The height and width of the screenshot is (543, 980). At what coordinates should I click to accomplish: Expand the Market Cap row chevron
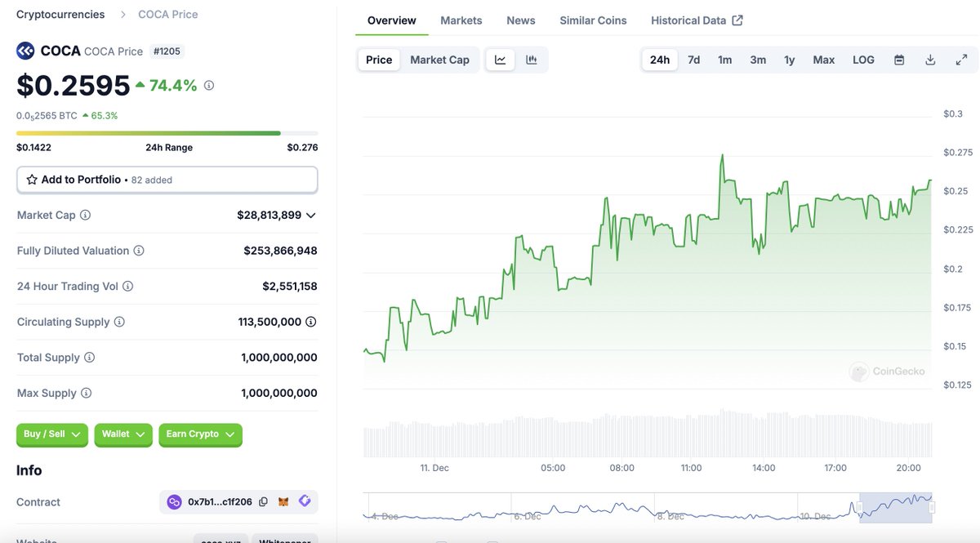coord(310,216)
